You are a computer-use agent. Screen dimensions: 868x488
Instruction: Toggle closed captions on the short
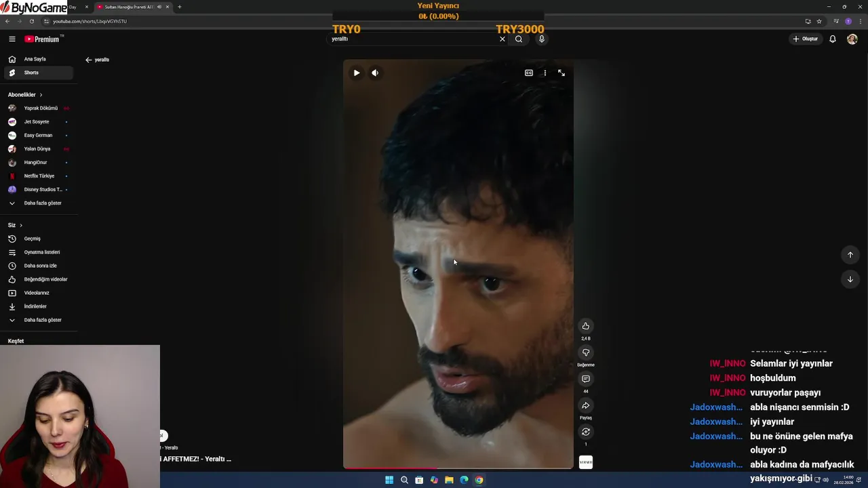click(529, 73)
